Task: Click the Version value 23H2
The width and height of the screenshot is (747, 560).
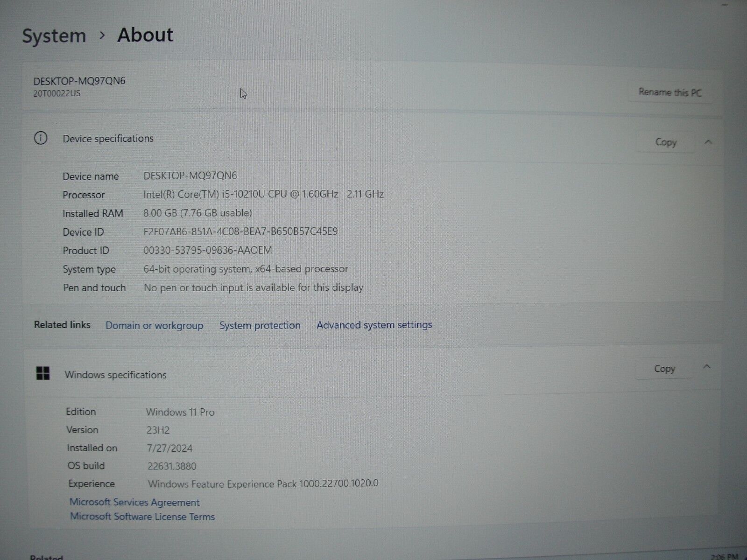Action: coord(158,430)
